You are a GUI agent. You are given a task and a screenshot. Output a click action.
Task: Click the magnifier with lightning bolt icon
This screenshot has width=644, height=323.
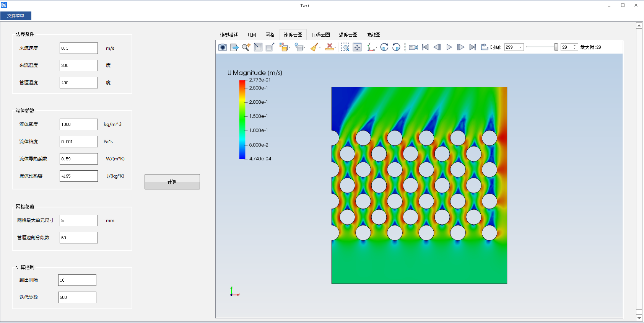tap(246, 47)
